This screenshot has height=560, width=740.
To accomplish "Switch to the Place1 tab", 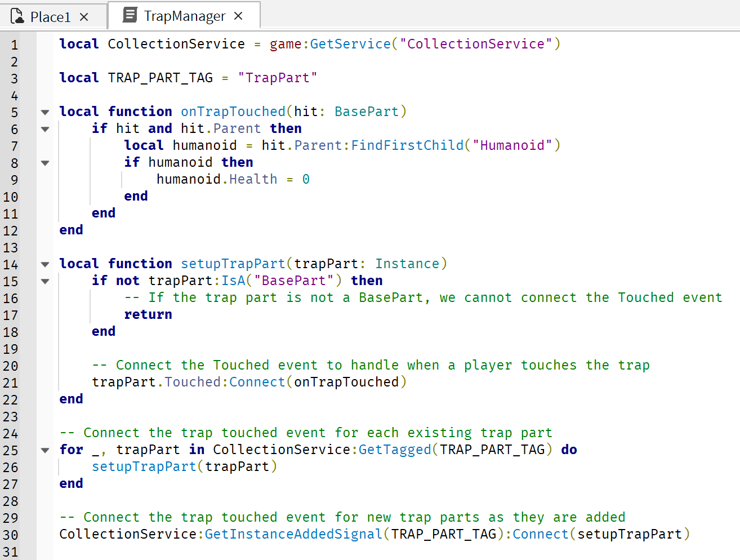I will (x=50, y=17).
